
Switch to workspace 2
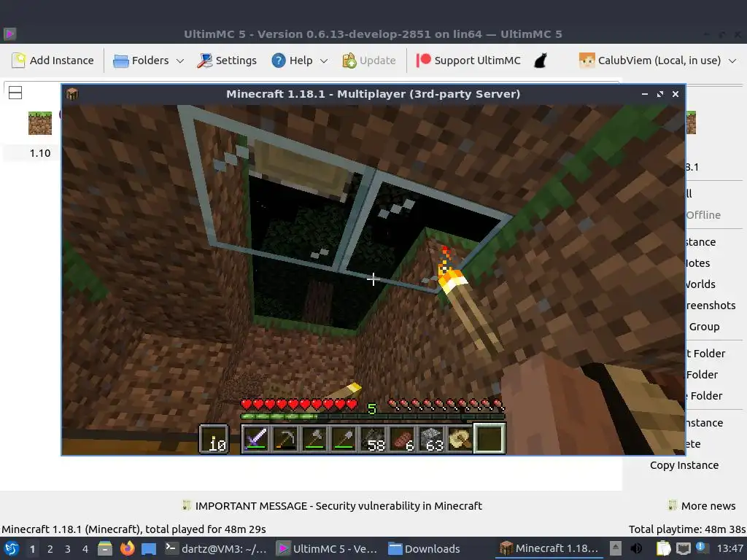point(50,549)
